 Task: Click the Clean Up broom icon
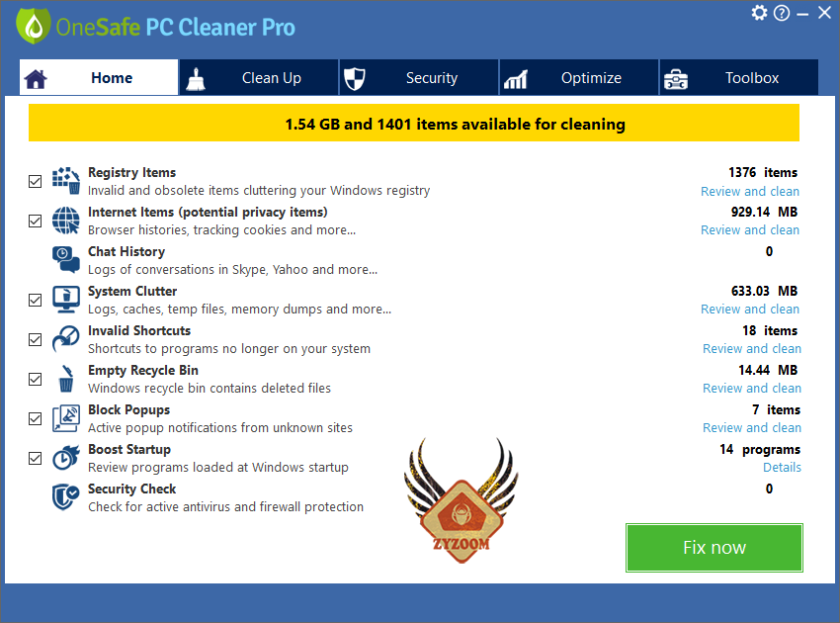coord(196,79)
